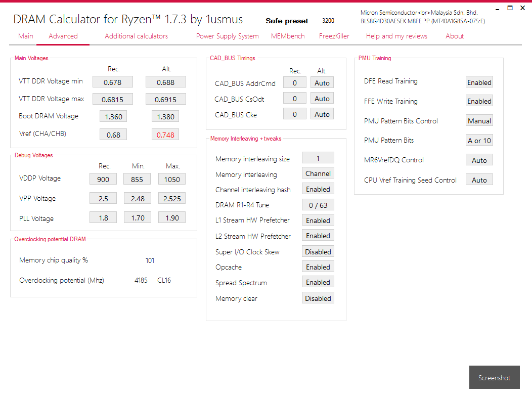The image size is (532, 400).
Task: Click the Safe preset label
Action: point(287,21)
